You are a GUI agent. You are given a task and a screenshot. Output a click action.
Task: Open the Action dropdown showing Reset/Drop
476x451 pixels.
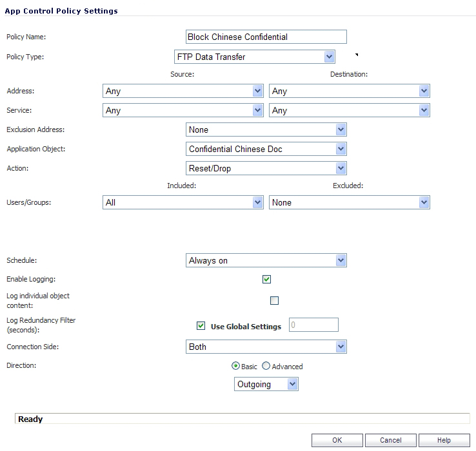coord(266,168)
